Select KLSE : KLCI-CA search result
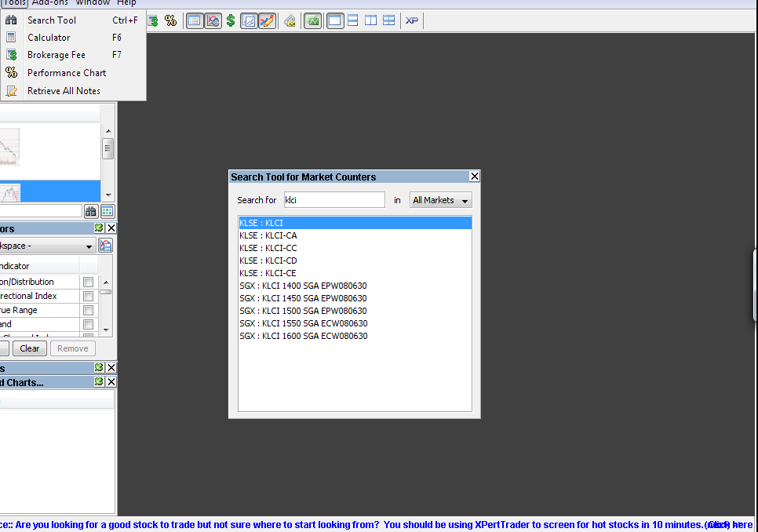758x532 pixels. pos(268,235)
